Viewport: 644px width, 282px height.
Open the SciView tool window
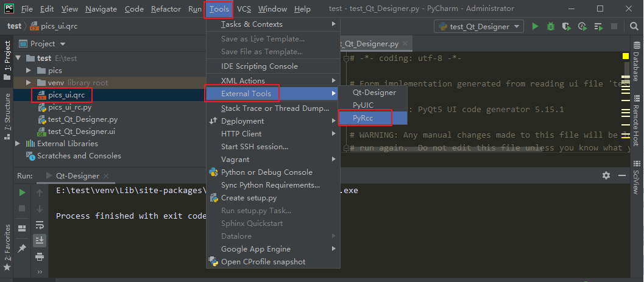636,177
